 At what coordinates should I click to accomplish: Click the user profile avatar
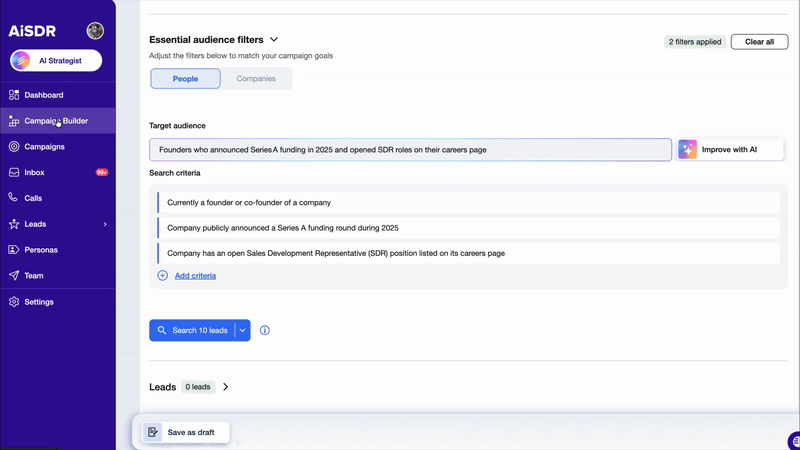click(x=95, y=31)
